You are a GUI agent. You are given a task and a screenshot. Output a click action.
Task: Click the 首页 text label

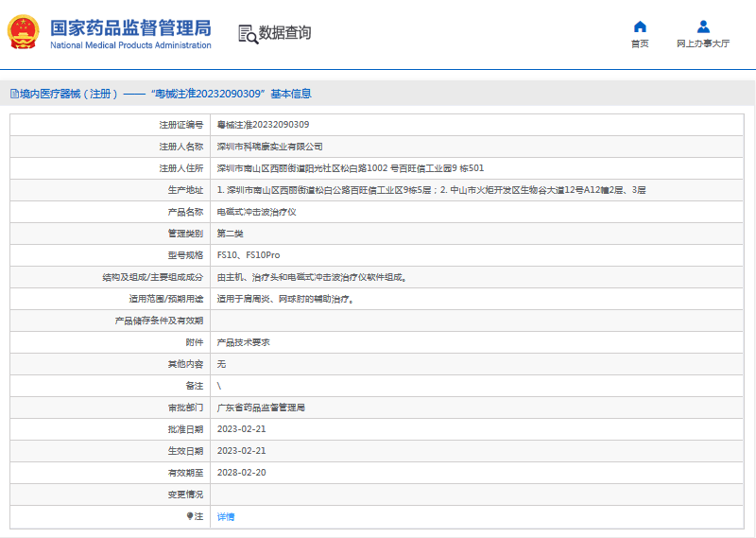coord(640,43)
